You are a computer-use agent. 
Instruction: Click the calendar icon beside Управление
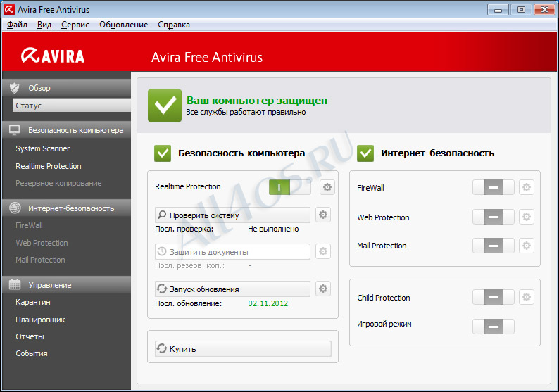15,284
